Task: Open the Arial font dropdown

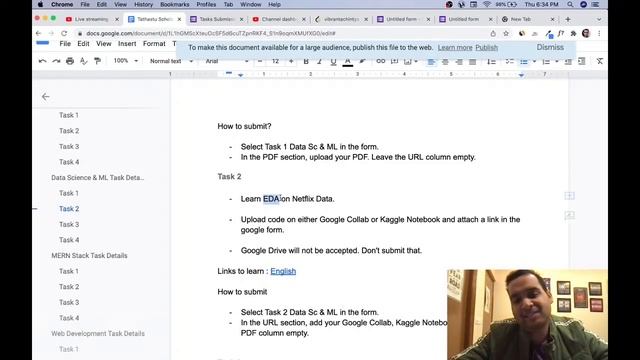Action: point(227,61)
